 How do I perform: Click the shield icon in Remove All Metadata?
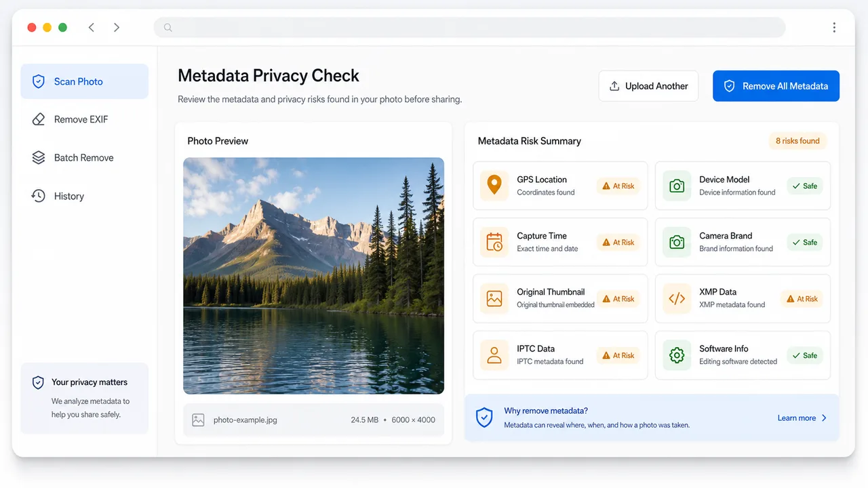[730, 86]
